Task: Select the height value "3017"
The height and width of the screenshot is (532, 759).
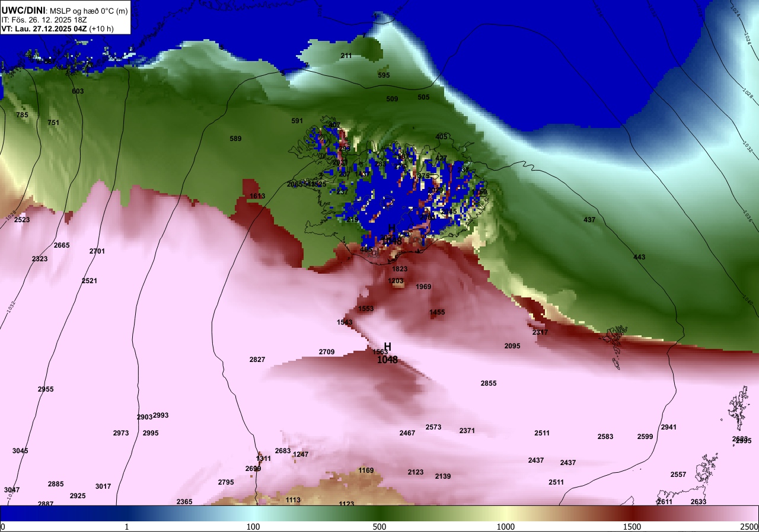Action: [x=103, y=486]
